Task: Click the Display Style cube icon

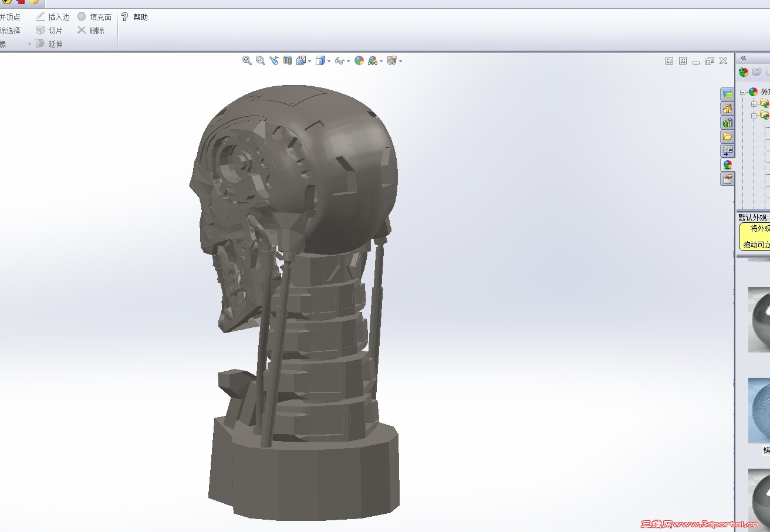Action: (x=320, y=60)
